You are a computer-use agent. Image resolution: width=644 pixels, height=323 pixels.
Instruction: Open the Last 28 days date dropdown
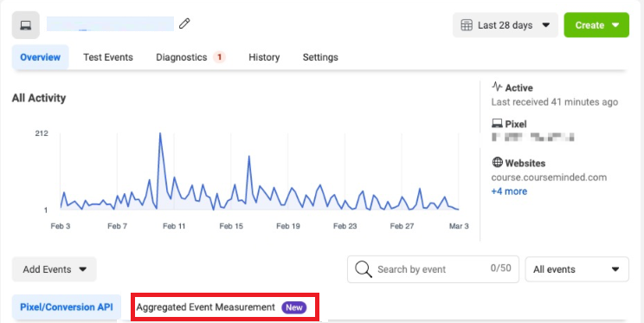(506, 25)
